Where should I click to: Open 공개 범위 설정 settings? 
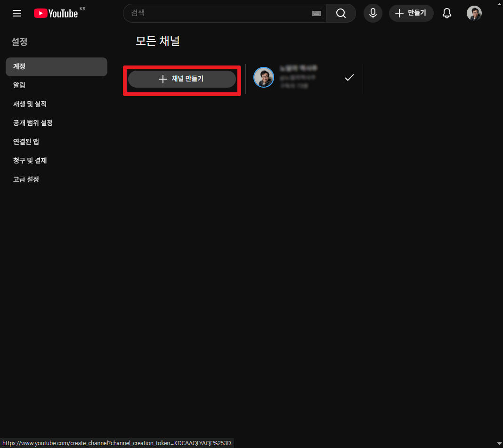pyautogui.click(x=33, y=123)
